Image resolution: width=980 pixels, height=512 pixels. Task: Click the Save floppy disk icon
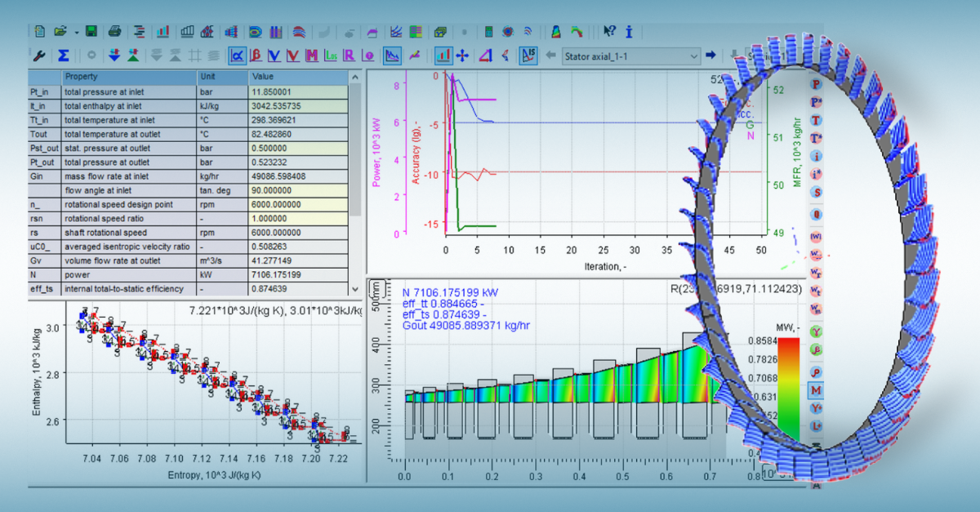click(91, 32)
